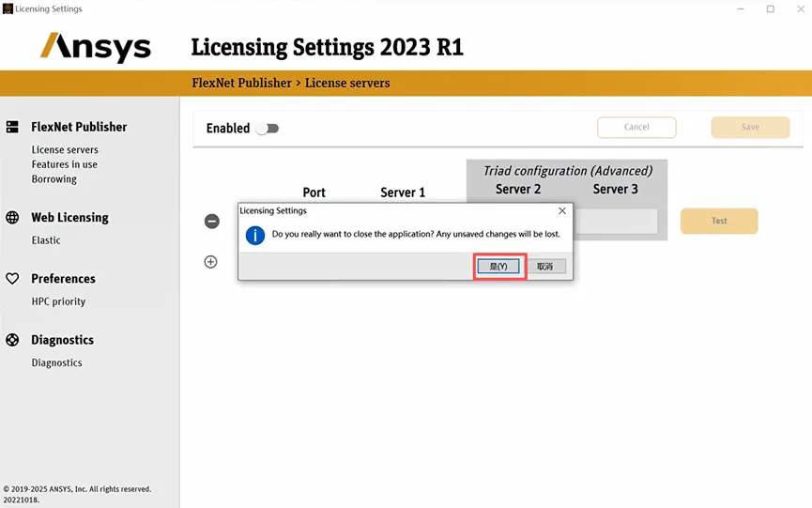This screenshot has width=812, height=508.
Task: Click the Server 1 column header
Action: [x=403, y=192]
